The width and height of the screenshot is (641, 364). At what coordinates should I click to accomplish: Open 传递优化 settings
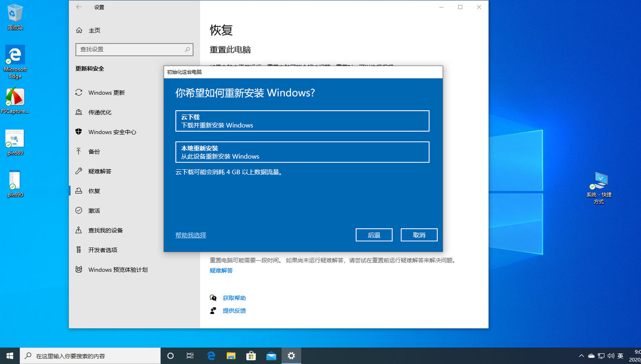(x=98, y=112)
